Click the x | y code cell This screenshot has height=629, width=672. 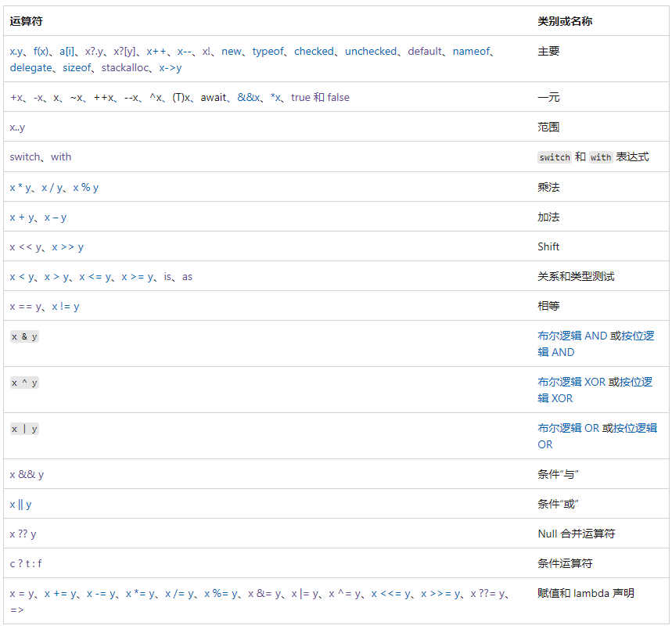pos(24,430)
